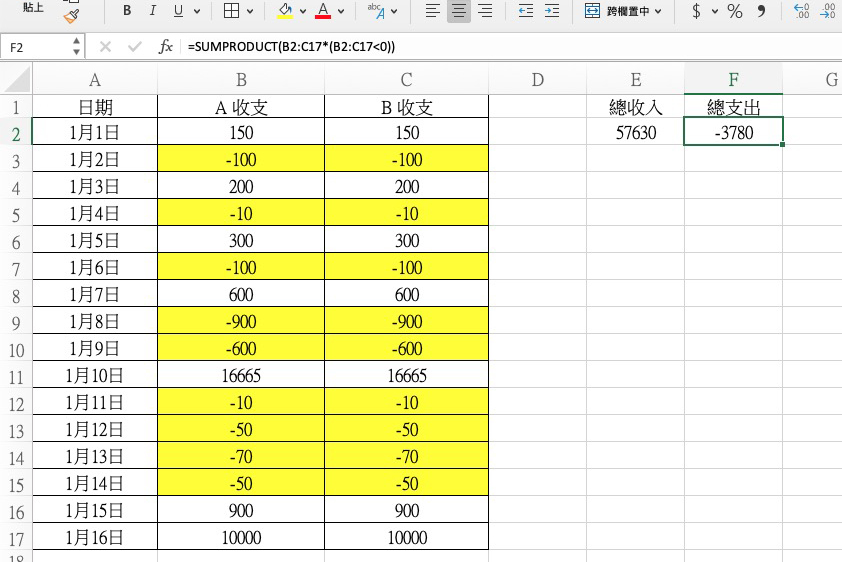Viewport: 842px width, 562px height.
Task: Apply currency dollar format
Action: [x=696, y=11]
